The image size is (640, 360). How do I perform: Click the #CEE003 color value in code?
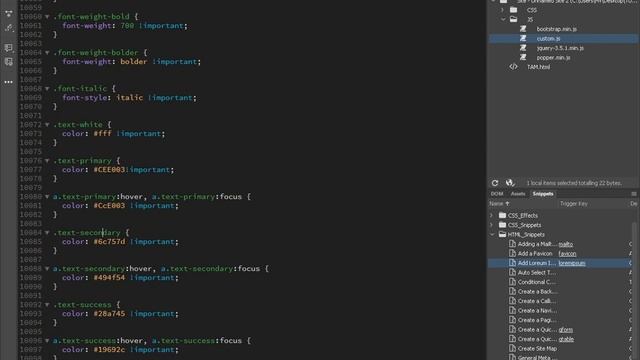109,170
